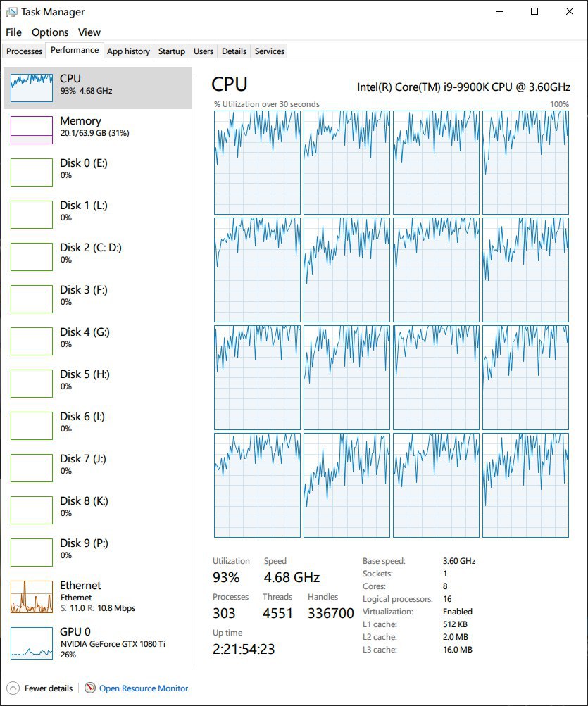
Task: Switch to the Processes tab
Action: tap(25, 51)
